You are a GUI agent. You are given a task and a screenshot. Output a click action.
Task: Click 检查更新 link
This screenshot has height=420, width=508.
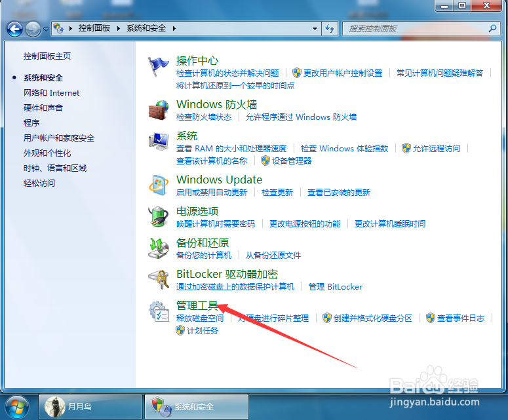pyautogui.click(x=277, y=193)
